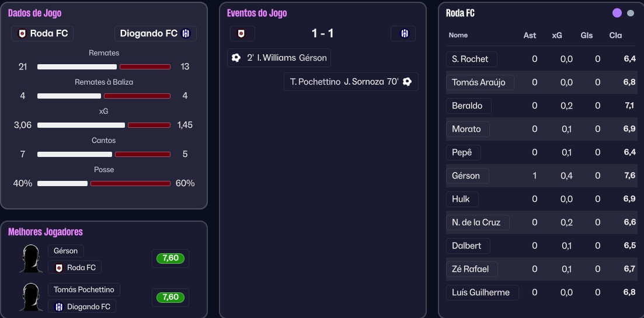Open I. Williams goal event entry
Image resolution: width=644 pixels, height=318 pixels.
point(279,58)
